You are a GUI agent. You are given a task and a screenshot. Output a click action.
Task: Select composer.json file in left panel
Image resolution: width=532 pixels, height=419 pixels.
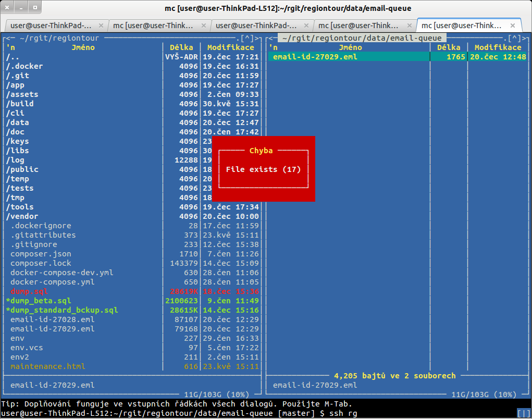tap(41, 254)
